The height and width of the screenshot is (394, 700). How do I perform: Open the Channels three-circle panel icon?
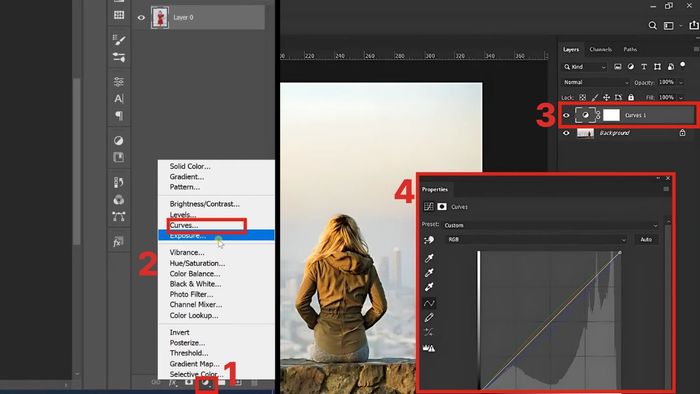tap(119, 199)
